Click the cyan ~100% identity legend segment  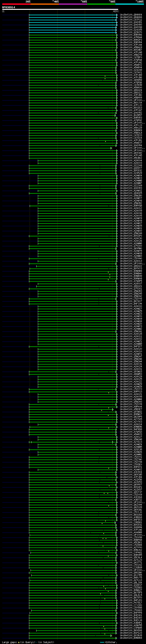click(130, 4)
